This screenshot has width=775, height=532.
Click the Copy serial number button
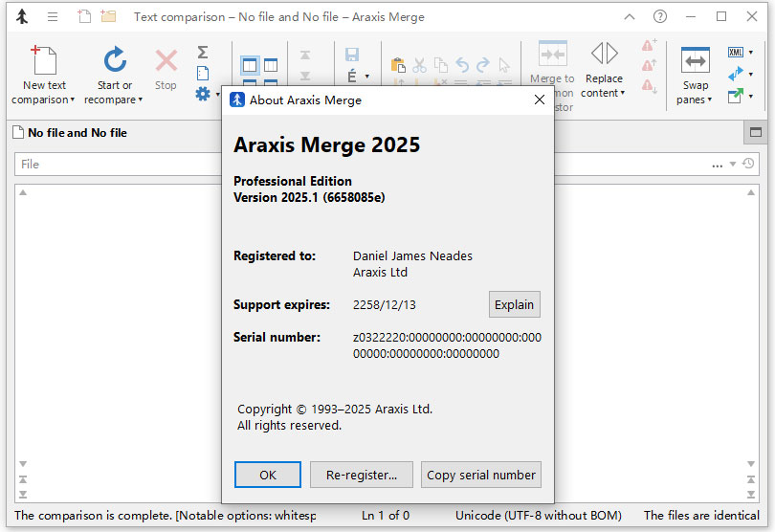(x=481, y=475)
